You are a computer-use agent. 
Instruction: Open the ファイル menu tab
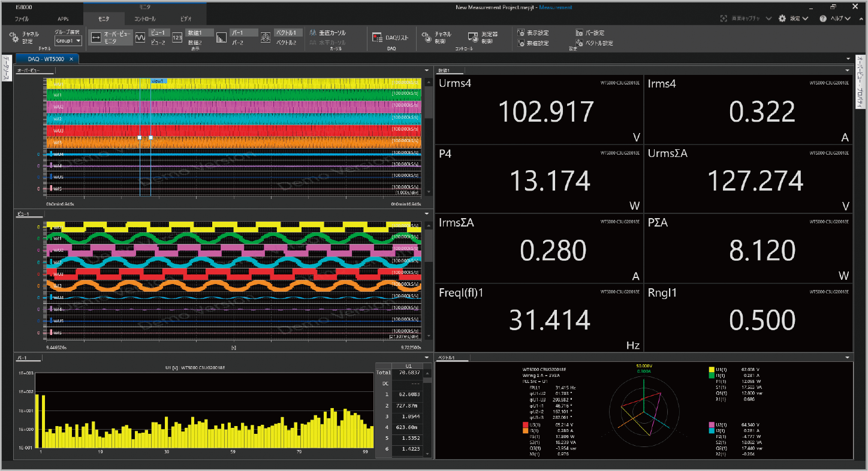coord(22,19)
